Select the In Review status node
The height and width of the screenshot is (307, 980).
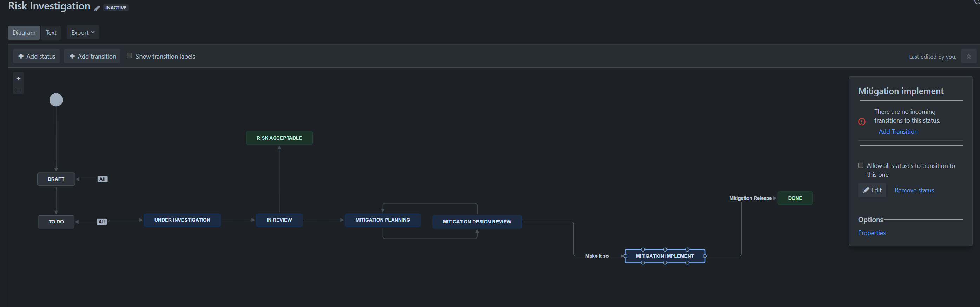point(279,220)
